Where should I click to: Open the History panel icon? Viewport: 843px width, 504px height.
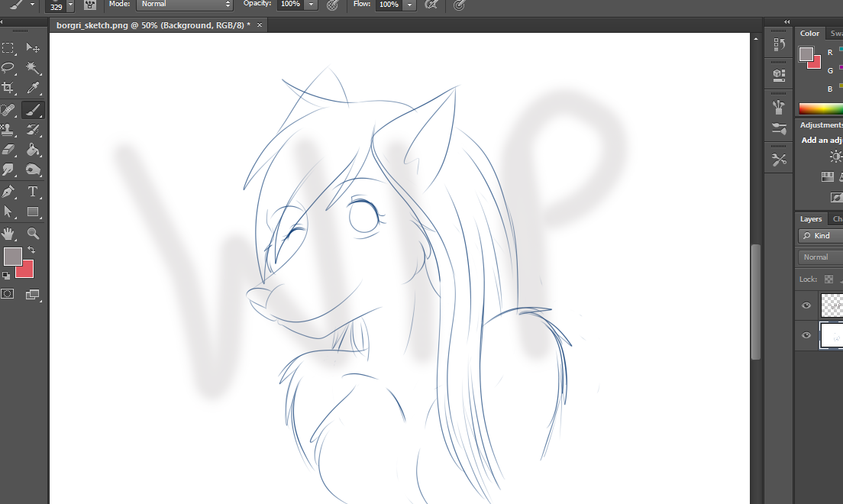[779, 44]
